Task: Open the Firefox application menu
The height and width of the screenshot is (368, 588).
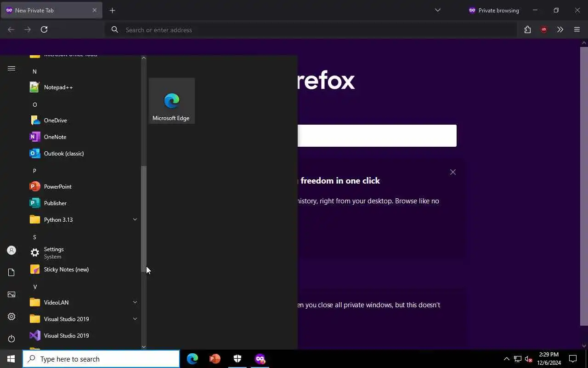Action: (x=577, y=29)
